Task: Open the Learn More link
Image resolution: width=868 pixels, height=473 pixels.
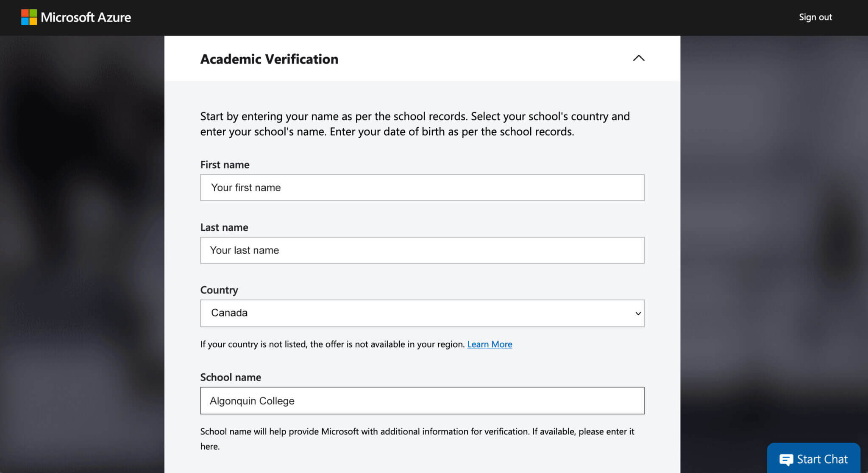Action: [x=489, y=344]
